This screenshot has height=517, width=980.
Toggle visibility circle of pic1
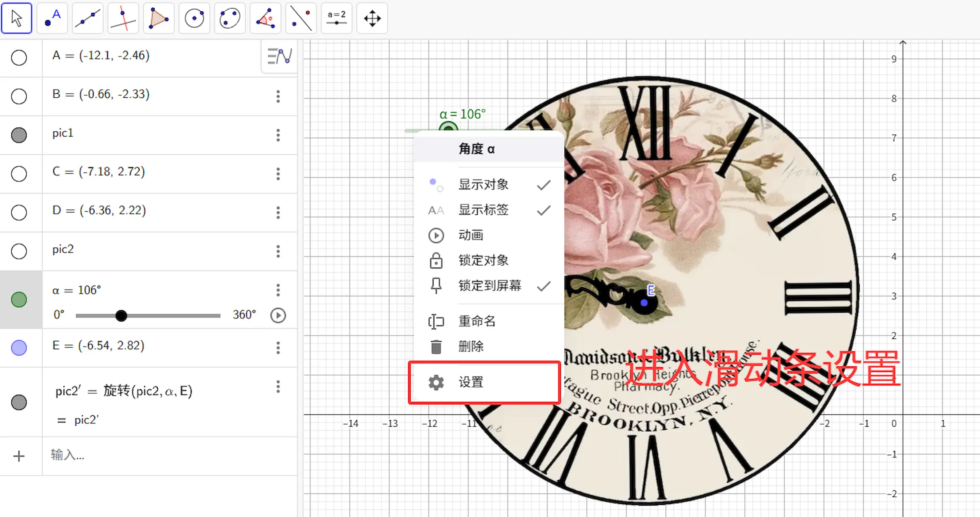coord(19,135)
